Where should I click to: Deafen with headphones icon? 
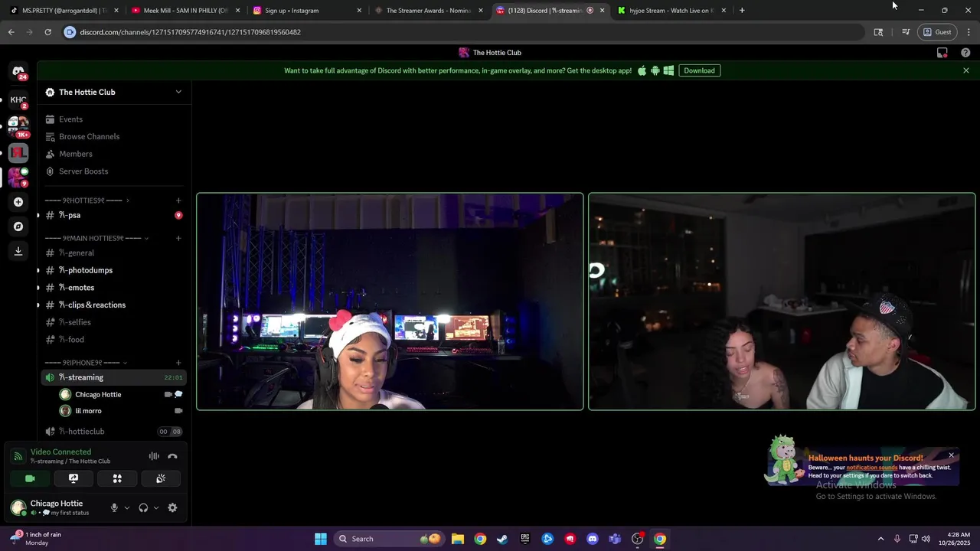point(143,507)
